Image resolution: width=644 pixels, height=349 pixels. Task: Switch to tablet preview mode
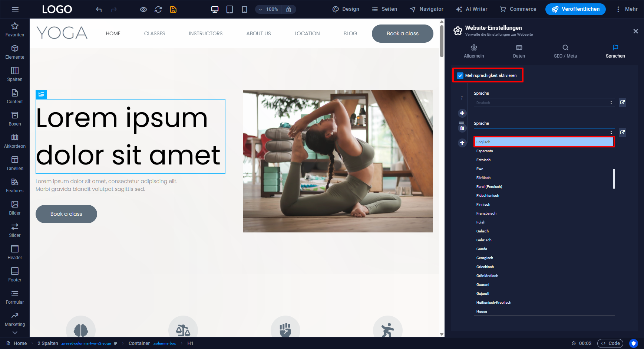coord(229,9)
